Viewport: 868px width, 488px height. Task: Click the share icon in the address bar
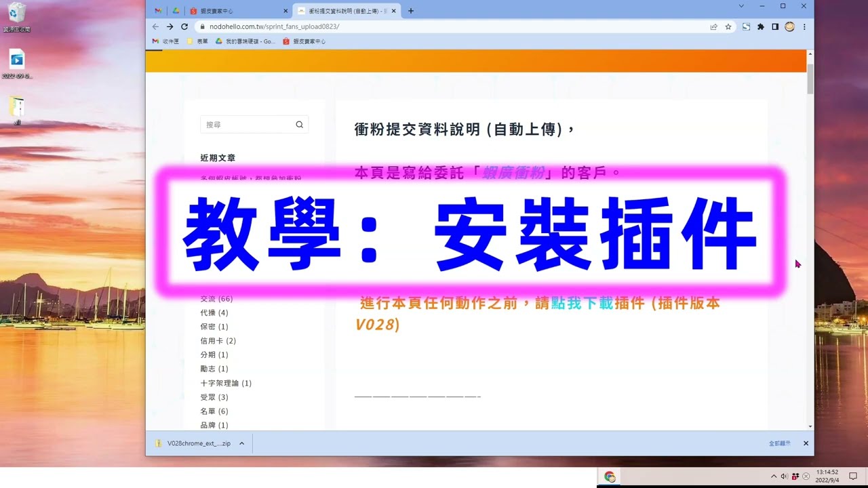[x=713, y=27]
